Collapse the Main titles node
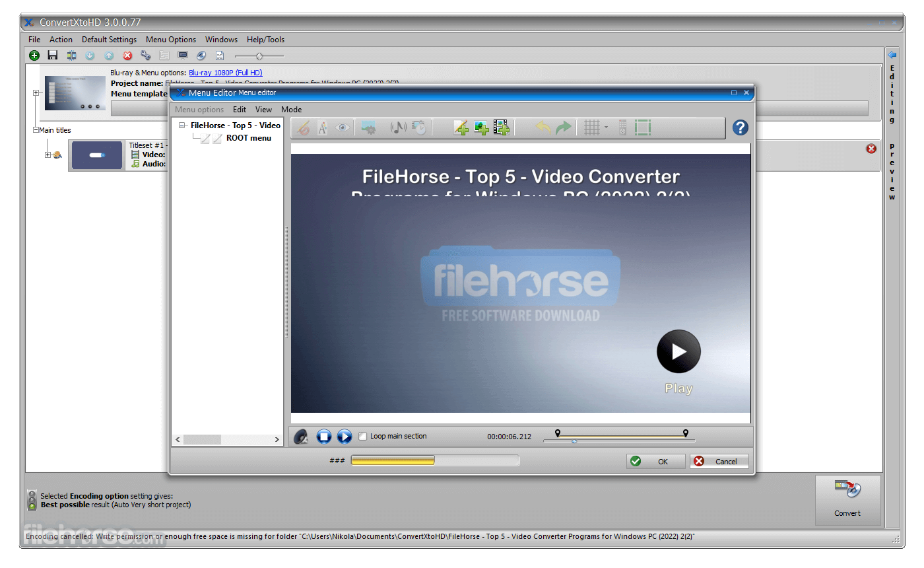The width and height of the screenshot is (924, 568). [x=36, y=130]
